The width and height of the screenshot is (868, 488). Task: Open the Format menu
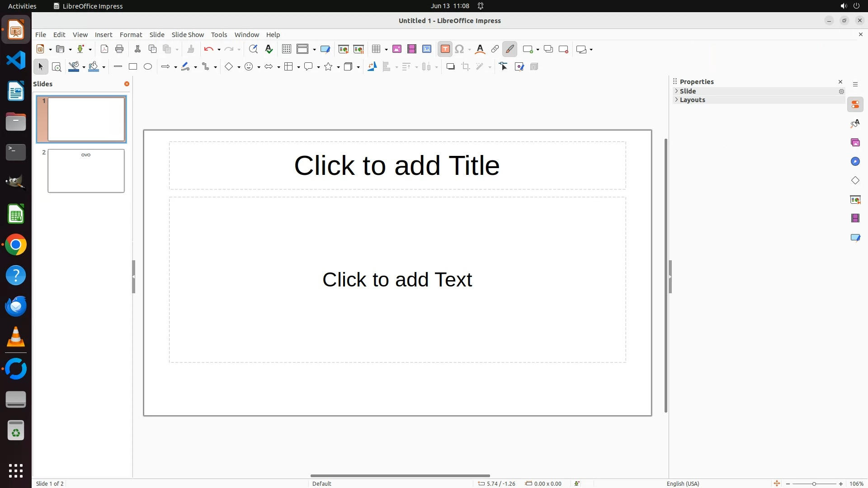(x=131, y=35)
